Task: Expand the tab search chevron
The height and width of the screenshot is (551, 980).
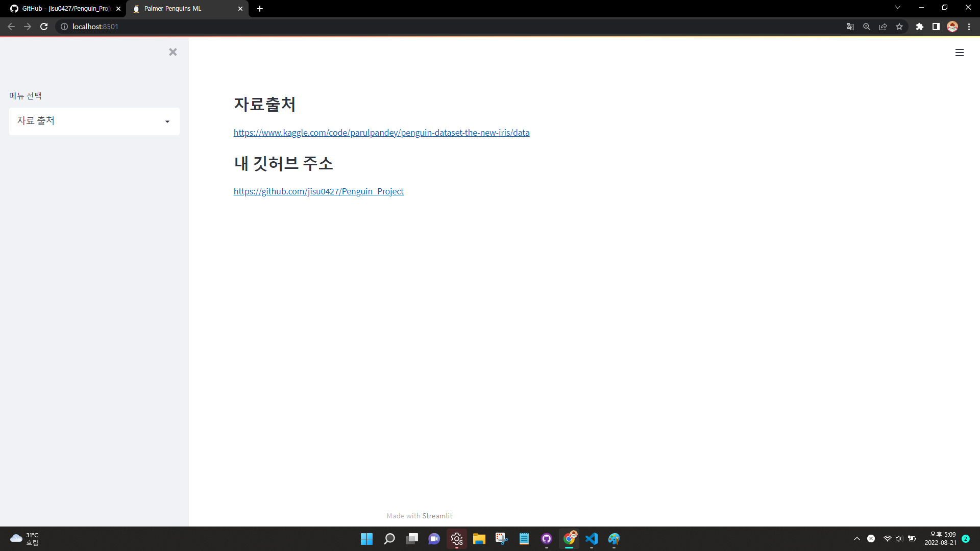Action: (898, 8)
